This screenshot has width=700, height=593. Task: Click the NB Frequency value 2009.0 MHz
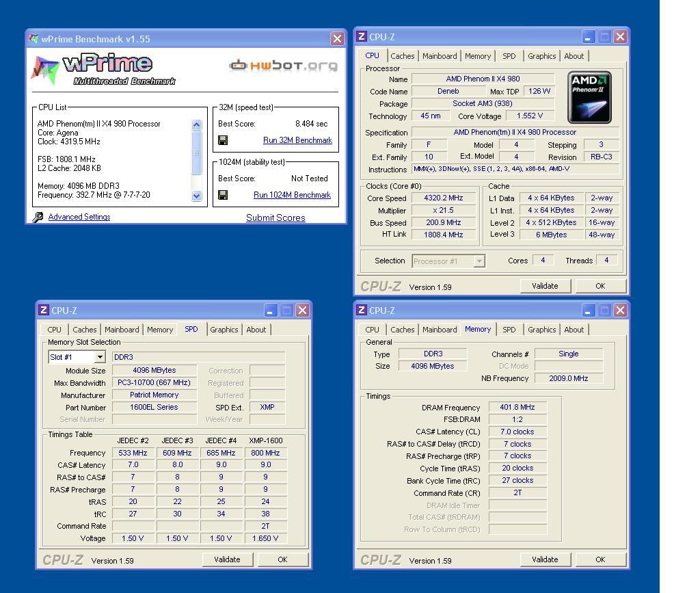click(568, 378)
